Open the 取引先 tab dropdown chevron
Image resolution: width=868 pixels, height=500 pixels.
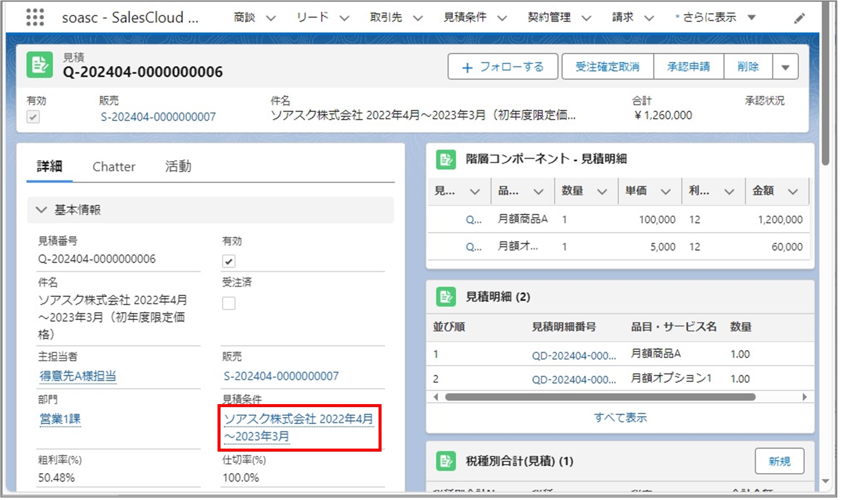[418, 18]
